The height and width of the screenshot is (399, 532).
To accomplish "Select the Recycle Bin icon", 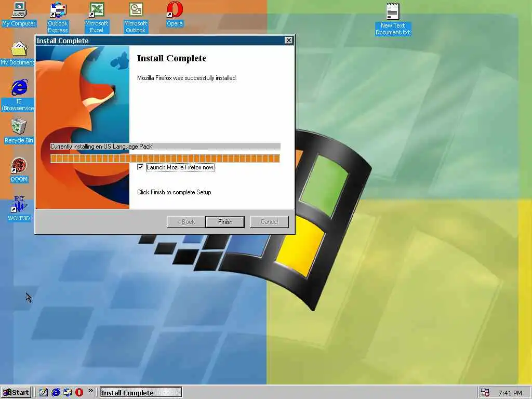I will coord(19,131).
